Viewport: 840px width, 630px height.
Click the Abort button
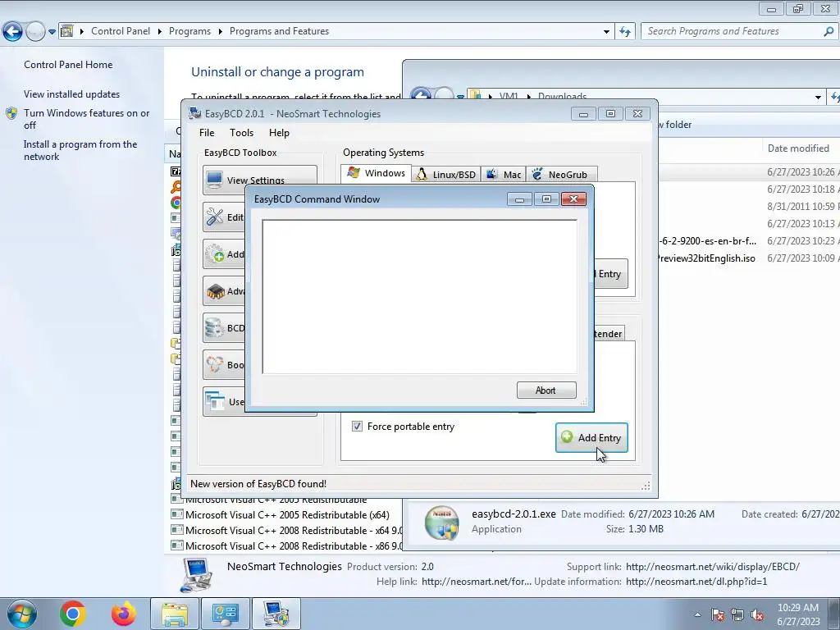click(x=546, y=390)
